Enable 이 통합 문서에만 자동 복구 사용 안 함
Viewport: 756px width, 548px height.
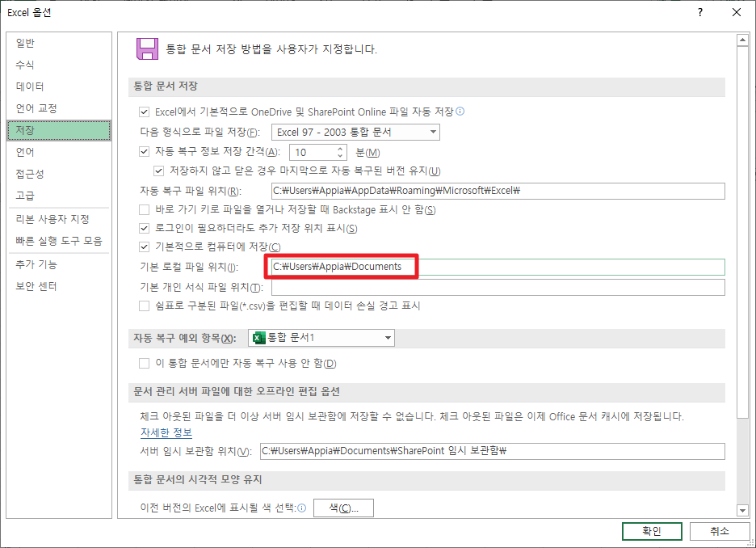(x=144, y=363)
